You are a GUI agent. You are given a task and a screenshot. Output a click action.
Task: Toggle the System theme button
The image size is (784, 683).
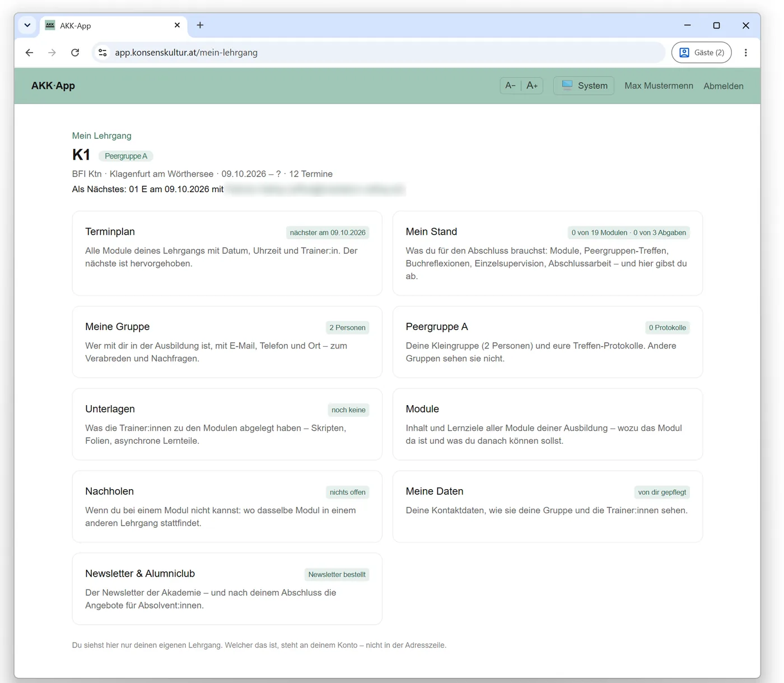584,86
